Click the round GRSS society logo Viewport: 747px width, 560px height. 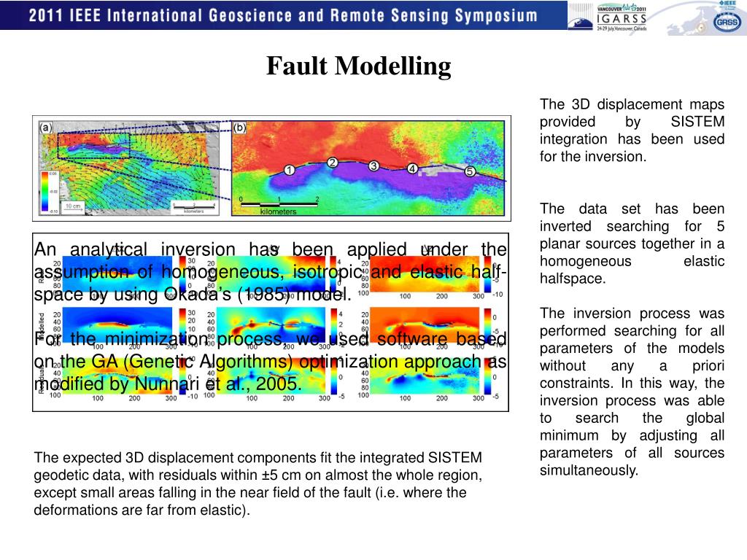click(x=726, y=22)
